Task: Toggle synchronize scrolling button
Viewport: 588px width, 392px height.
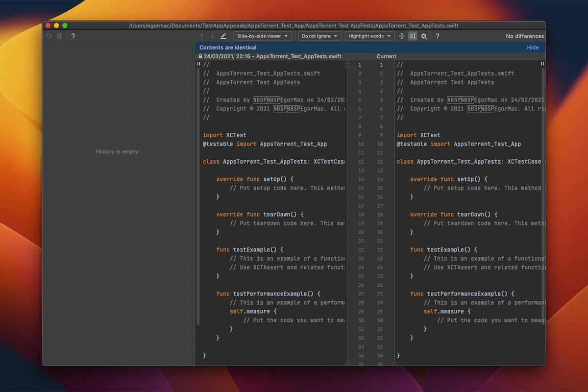Action: (x=413, y=36)
